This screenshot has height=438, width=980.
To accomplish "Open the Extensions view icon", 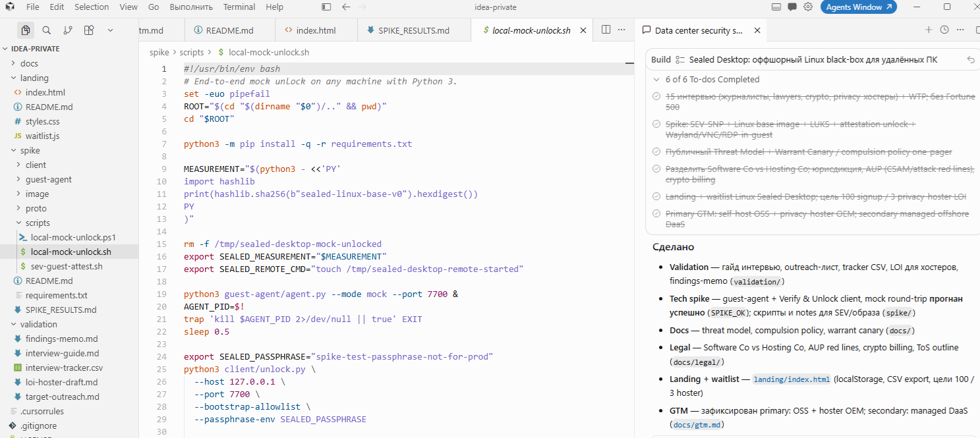I will (x=89, y=30).
